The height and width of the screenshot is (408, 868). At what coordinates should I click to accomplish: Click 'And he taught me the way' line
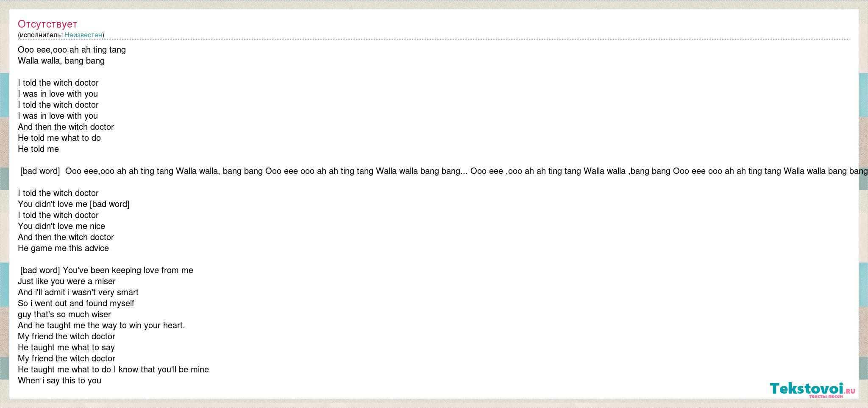point(101,325)
